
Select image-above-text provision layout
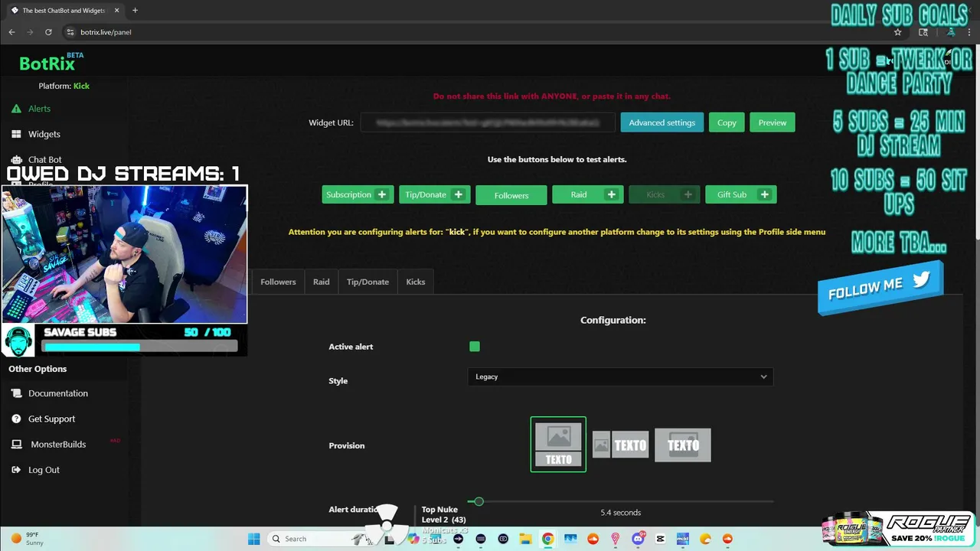pyautogui.click(x=558, y=444)
